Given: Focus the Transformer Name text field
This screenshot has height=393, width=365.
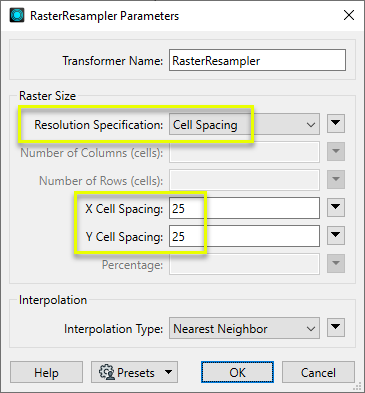Looking at the screenshot, I should [257, 60].
